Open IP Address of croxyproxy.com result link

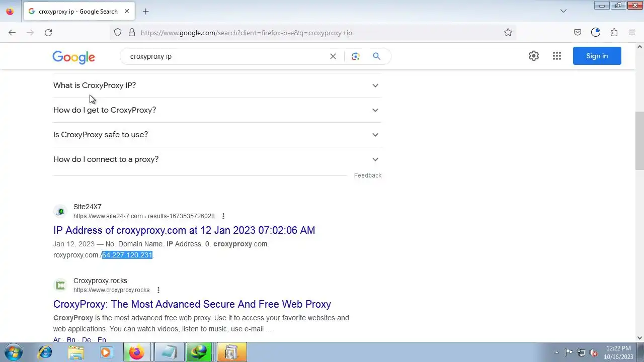click(184, 230)
